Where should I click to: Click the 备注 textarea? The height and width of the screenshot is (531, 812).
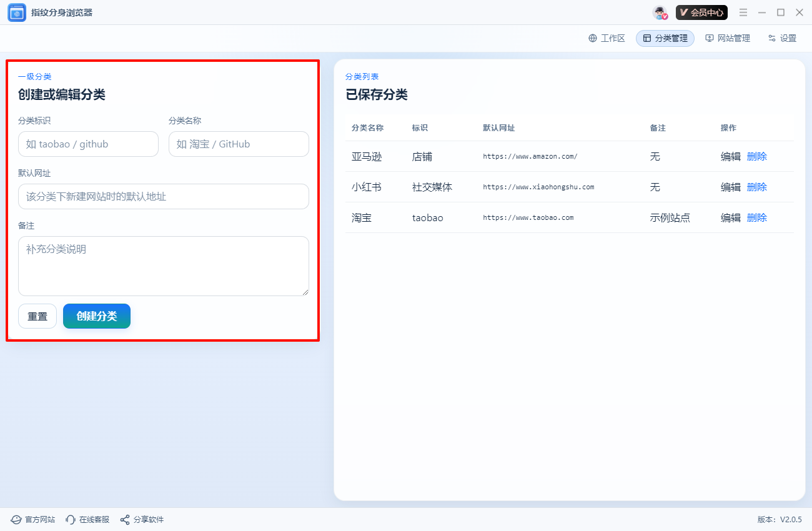point(164,266)
